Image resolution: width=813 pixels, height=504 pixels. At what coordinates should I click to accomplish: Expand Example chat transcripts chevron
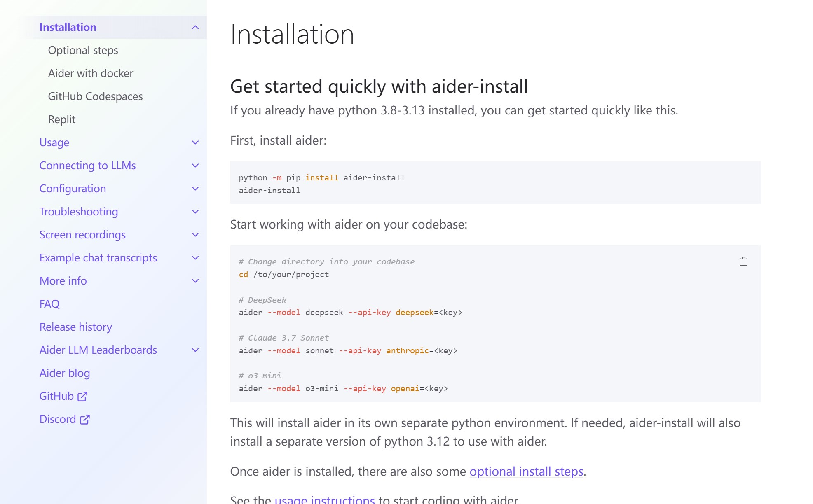[x=195, y=258]
